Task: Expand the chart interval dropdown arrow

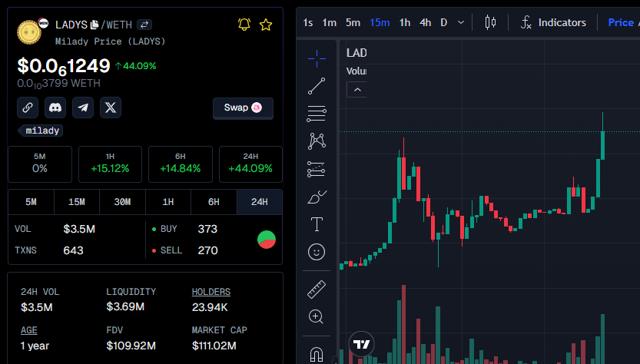Action: [461, 22]
